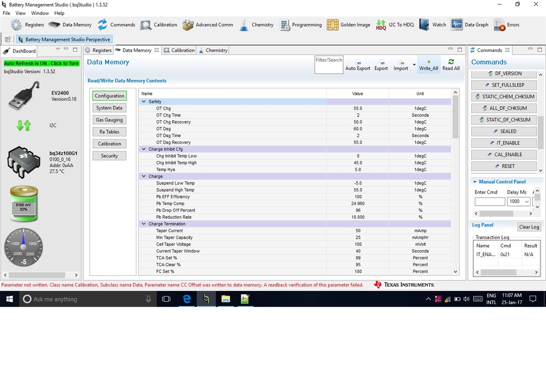Click the Read All refresh icon
The height and width of the screenshot is (392, 546).
451,62
